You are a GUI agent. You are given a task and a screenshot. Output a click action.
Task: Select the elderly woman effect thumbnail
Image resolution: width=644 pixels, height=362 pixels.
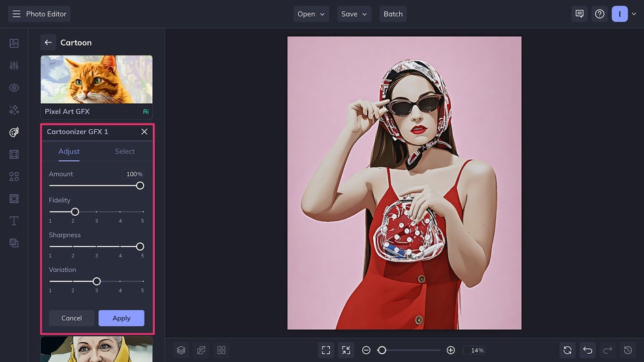(x=96, y=349)
